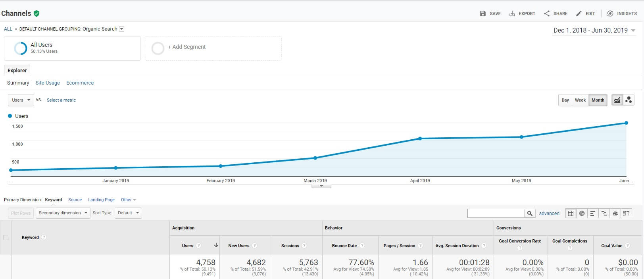Click the Edit pencil icon

(579, 13)
